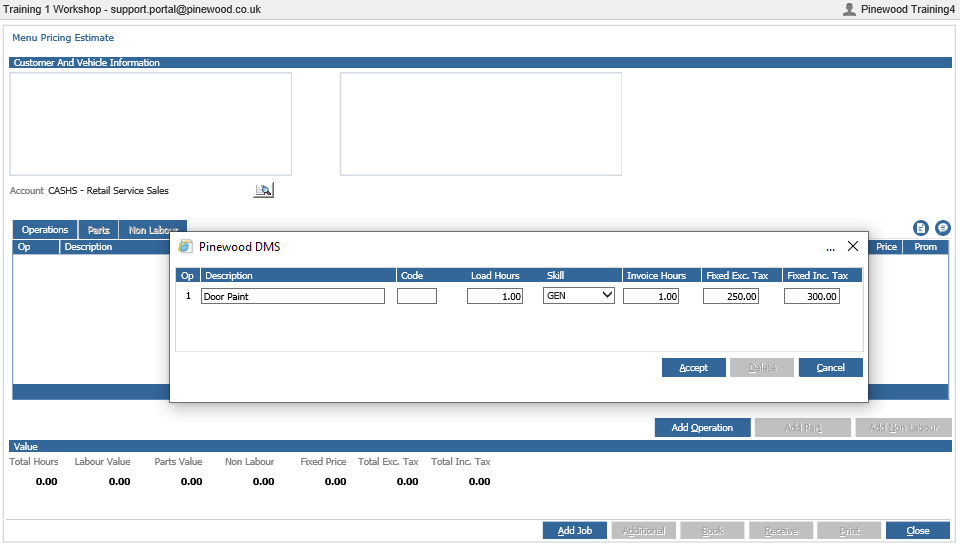This screenshot has width=960, height=545.
Task: Click the Load Hours field
Action: (495, 296)
